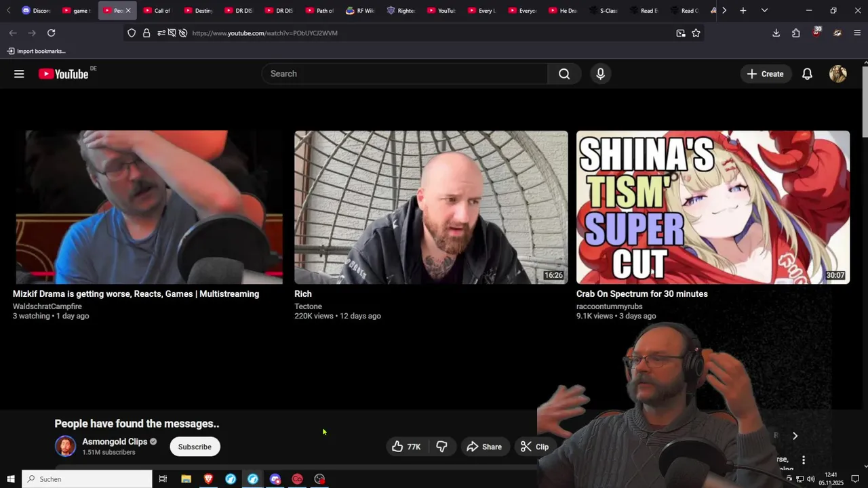Click the Mizkif Drama is getting worse title
Screen dimensions: 868x488
click(x=136, y=293)
